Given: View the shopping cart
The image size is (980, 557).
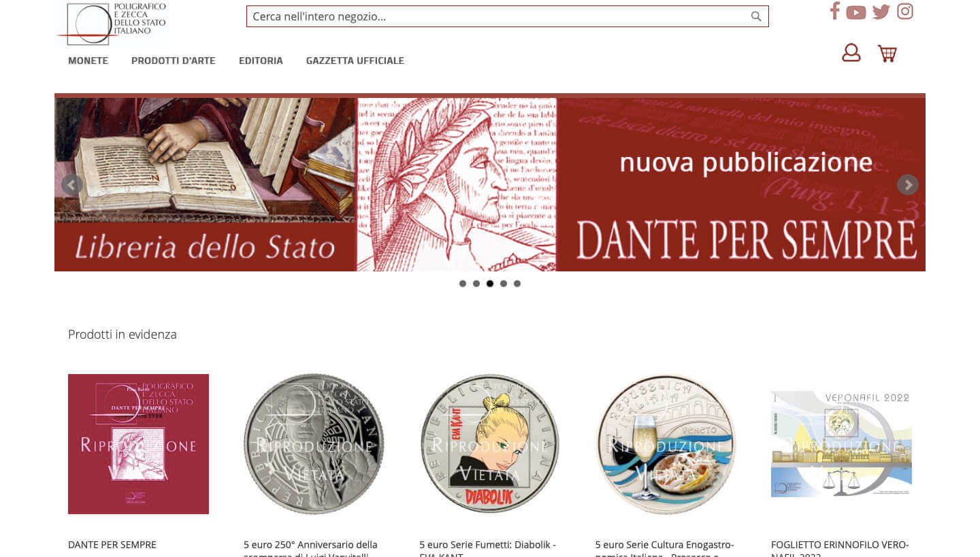Looking at the screenshot, I should click(887, 53).
